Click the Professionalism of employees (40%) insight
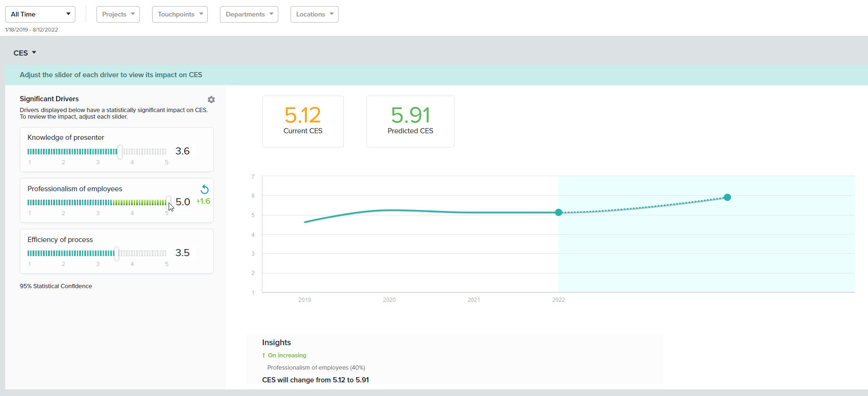This screenshot has width=868, height=396. (x=316, y=368)
